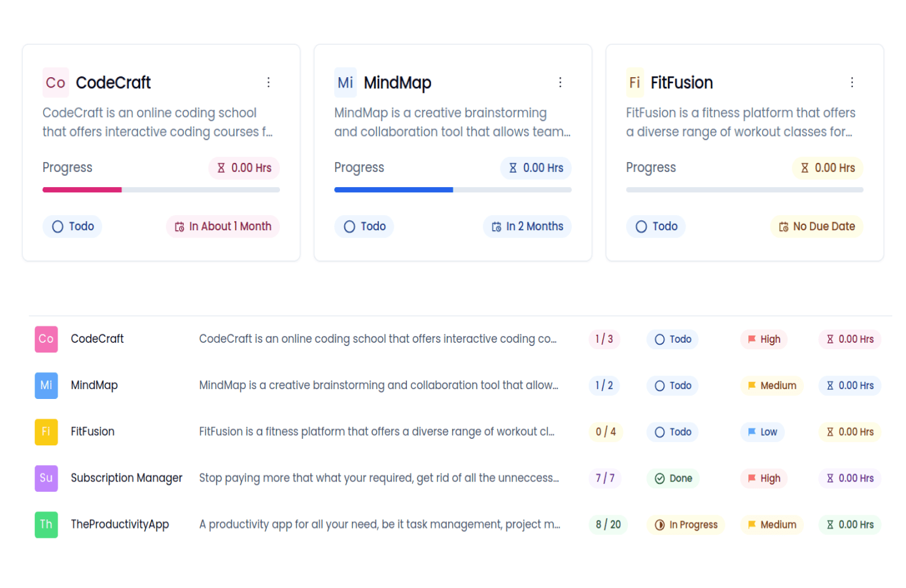906x588 pixels.
Task: Click the Co icon on CodeCraft card
Action: (x=56, y=82)
